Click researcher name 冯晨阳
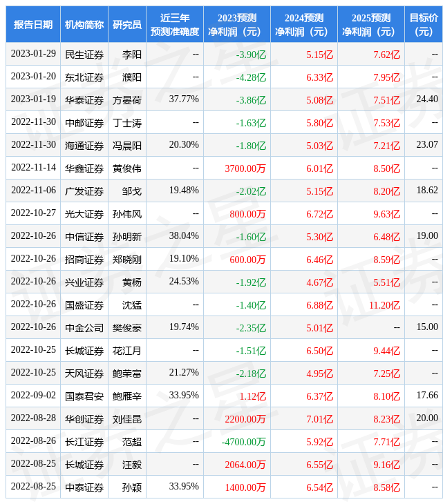Screen dimensions: 443x504 pos(127,146)
